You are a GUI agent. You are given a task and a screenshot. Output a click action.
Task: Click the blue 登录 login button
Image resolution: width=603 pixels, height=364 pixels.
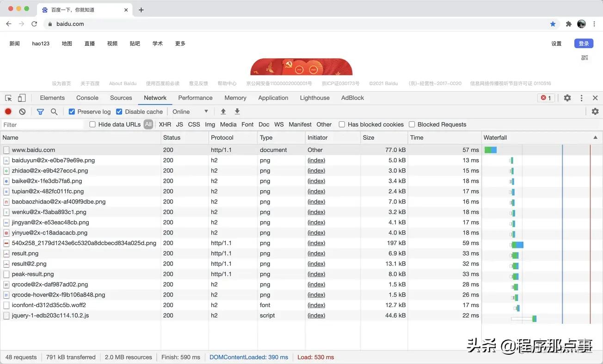[x=584, y=43]
